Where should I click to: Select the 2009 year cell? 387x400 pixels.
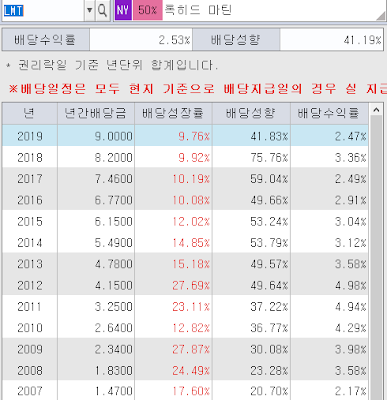click(x=30, y=349)
